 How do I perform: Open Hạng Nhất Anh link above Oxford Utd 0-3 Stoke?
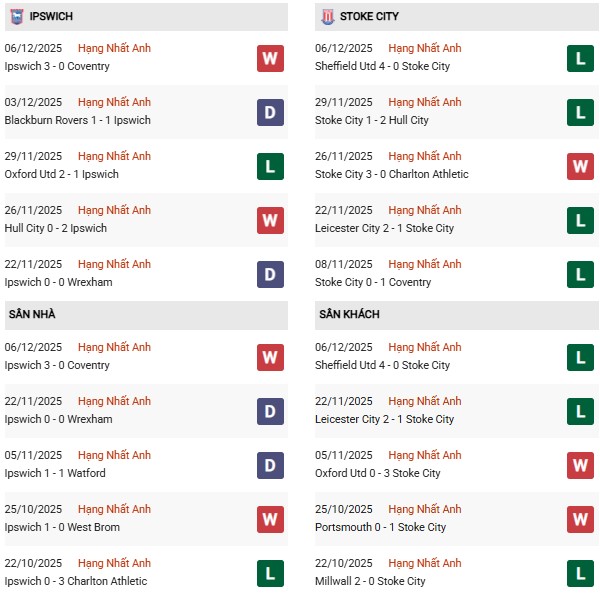pos(425,455)
